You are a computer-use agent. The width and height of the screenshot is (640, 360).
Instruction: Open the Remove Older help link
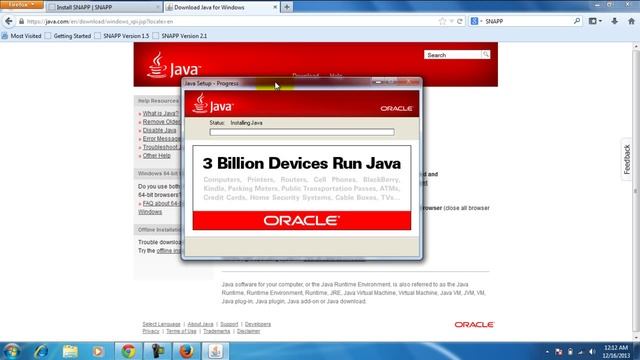(x=162, y=122)
